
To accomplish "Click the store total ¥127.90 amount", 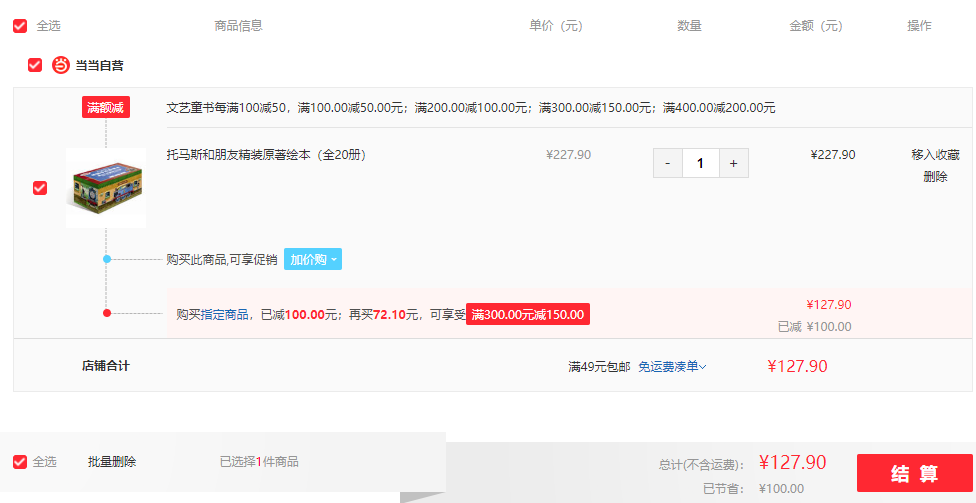I will [797, 367].
